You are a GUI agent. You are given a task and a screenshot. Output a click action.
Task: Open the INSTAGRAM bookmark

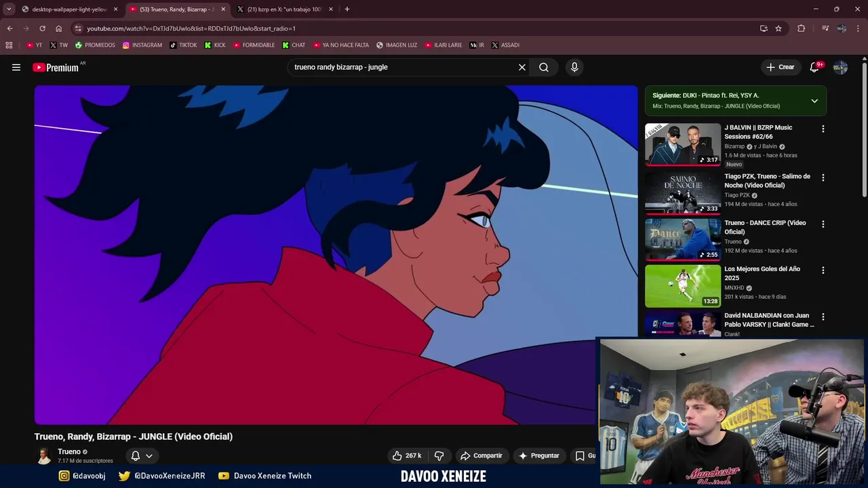(142, 45)
